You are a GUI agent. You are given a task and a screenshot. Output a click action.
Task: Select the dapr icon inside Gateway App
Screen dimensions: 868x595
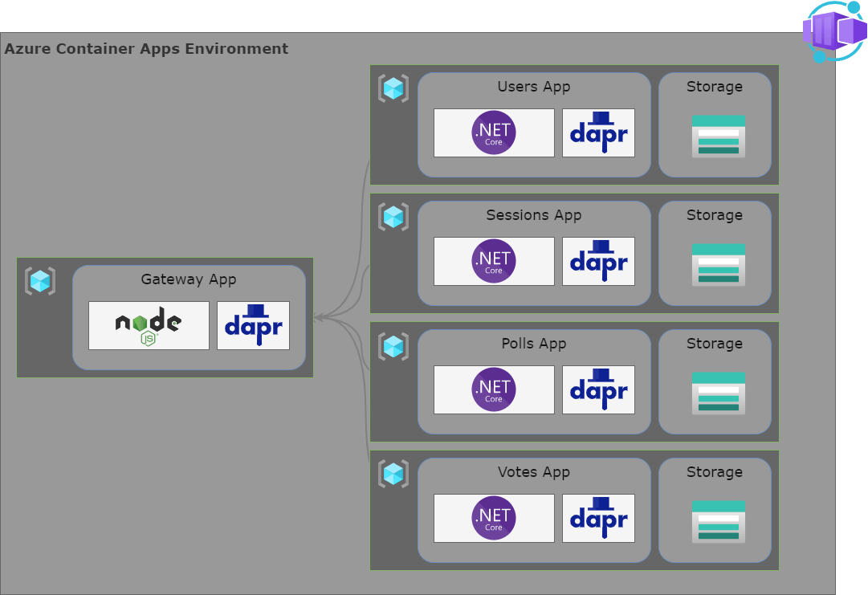click(253, 326)
